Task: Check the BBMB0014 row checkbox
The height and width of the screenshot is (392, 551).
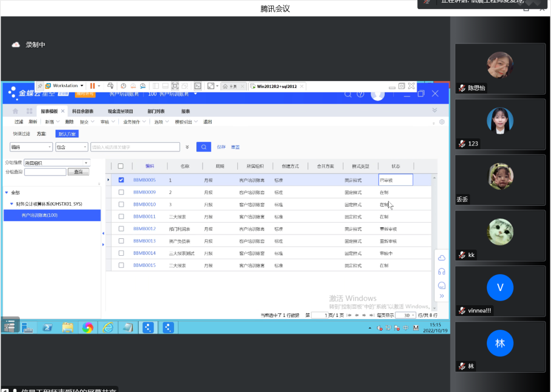Action: [121, 253]
